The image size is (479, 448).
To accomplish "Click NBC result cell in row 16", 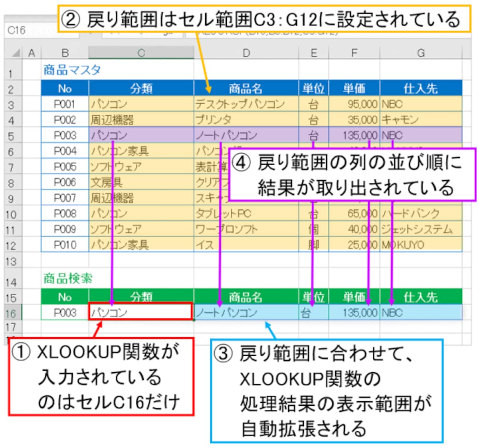I will click(421, 312).
